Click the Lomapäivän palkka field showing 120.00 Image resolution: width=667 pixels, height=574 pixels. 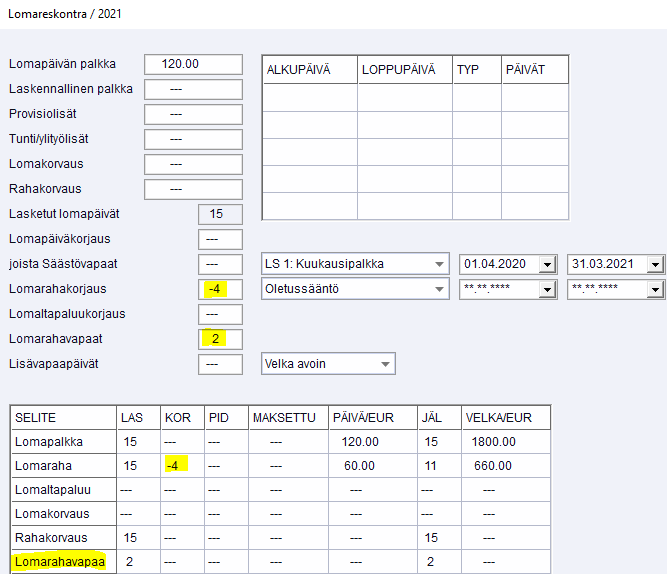(193, 64)
